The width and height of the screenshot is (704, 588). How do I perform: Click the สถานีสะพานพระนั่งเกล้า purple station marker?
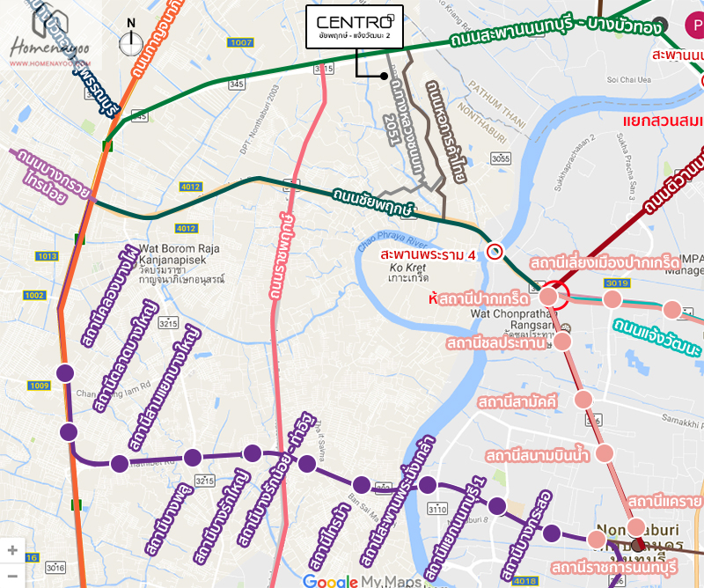tap(428, 485)
